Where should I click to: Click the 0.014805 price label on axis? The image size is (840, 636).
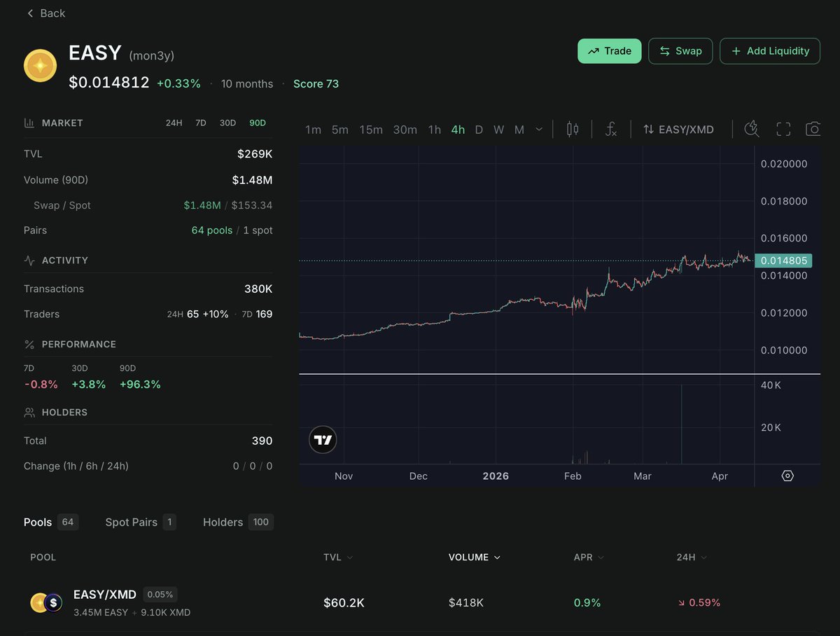pos(784,261)
